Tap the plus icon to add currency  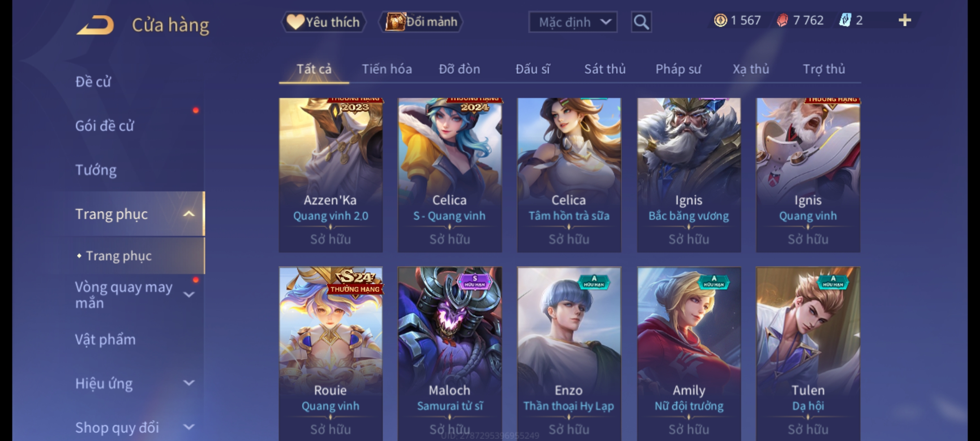point(905,20)
